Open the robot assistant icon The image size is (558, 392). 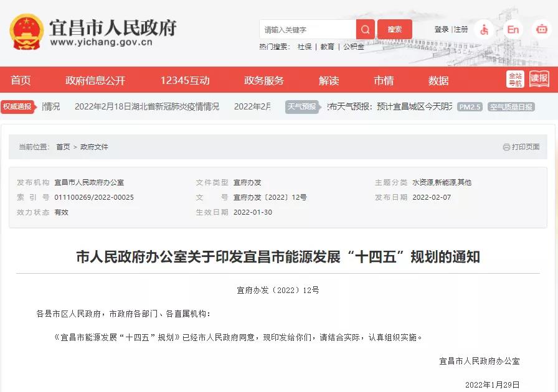(541, 29)
